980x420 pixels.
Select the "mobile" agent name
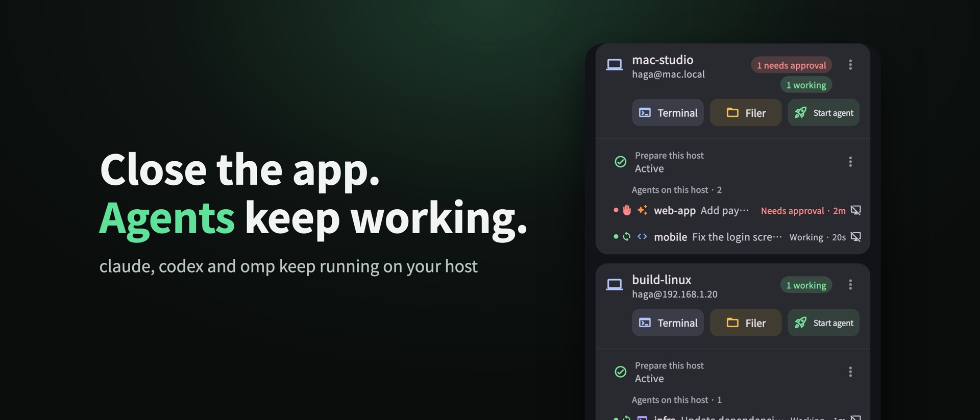(671, 237)
